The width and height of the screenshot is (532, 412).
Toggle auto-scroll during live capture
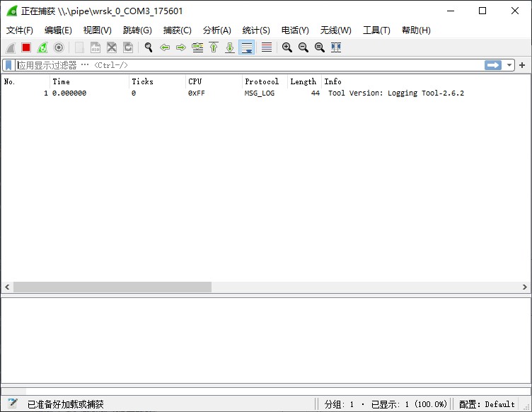pyautogui.click(x=247, y=47)
